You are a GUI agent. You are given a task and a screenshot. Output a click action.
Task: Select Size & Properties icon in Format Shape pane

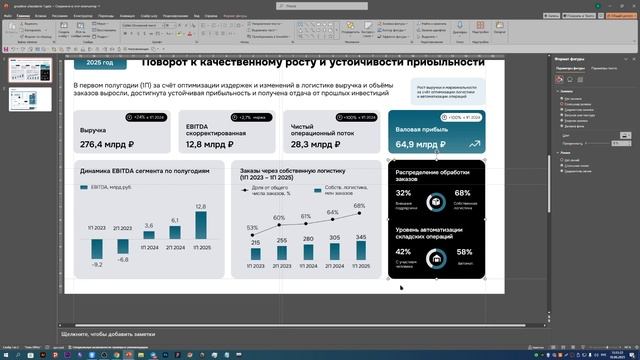pos(580,79)
